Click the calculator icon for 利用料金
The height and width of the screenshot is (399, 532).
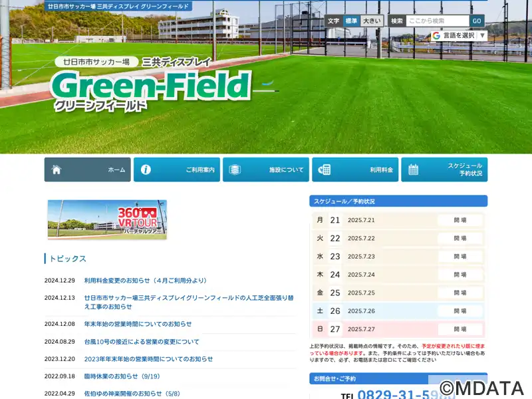point(325,170)
